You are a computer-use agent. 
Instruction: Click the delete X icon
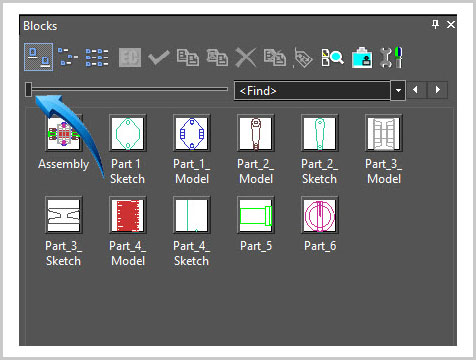pos(246,57)
